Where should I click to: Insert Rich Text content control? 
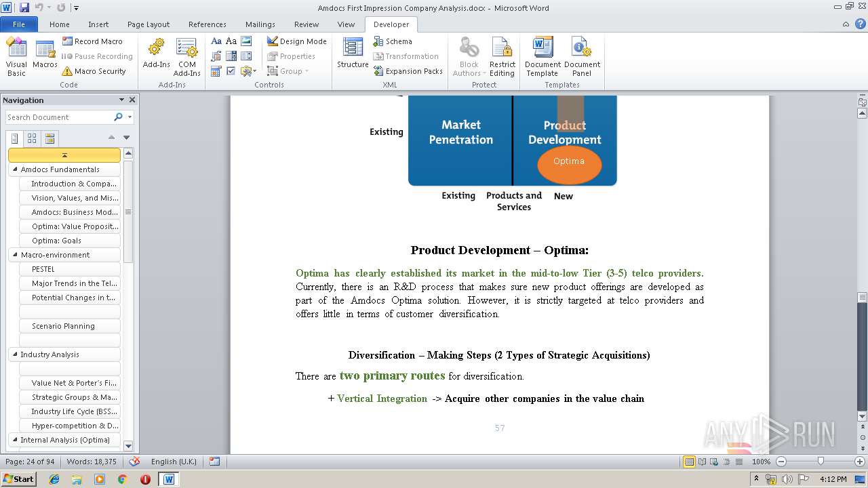tap(216, 41)
